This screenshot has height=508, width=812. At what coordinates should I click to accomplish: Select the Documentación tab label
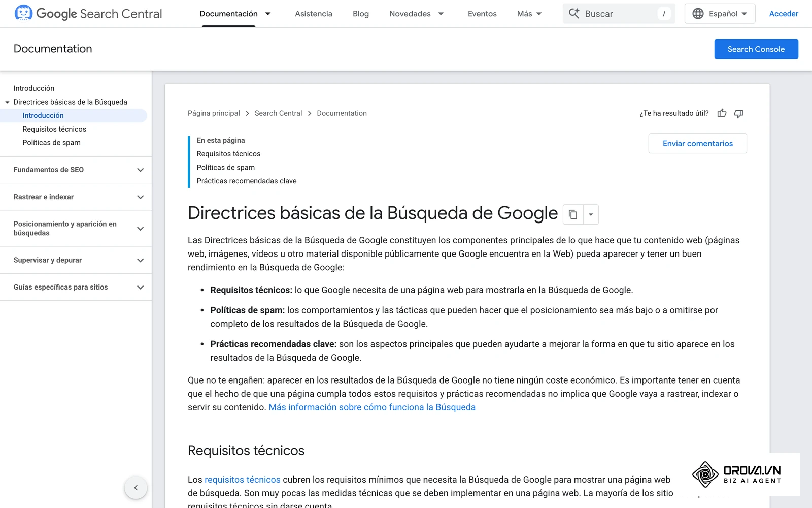pyautogui.click(x=228, y=14)
